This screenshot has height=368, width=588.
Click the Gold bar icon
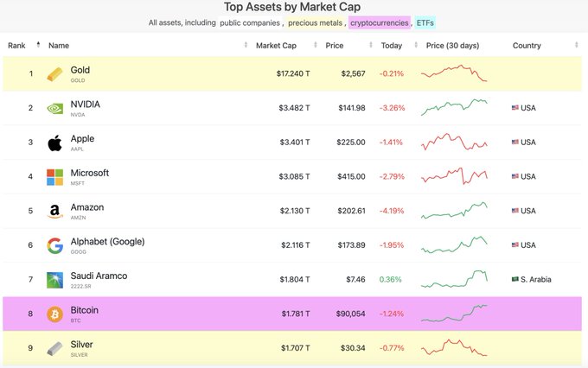point(55,73)
